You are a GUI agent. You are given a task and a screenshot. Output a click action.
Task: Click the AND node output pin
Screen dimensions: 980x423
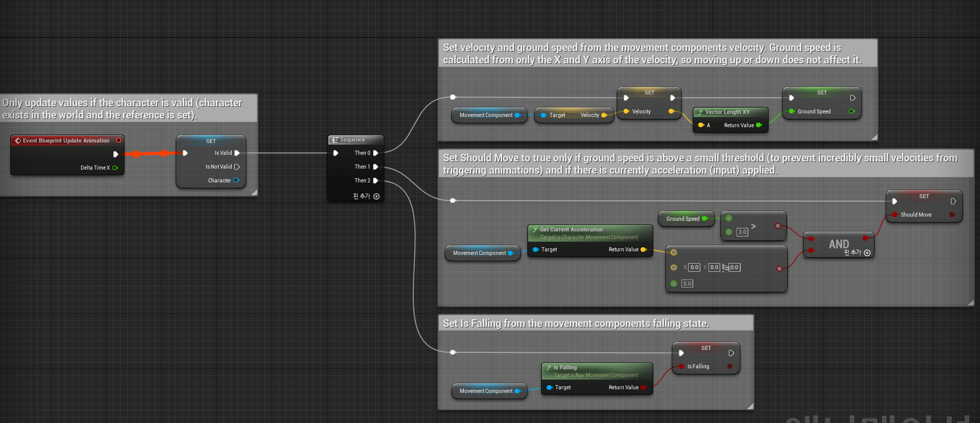click(x=865, y=238)
